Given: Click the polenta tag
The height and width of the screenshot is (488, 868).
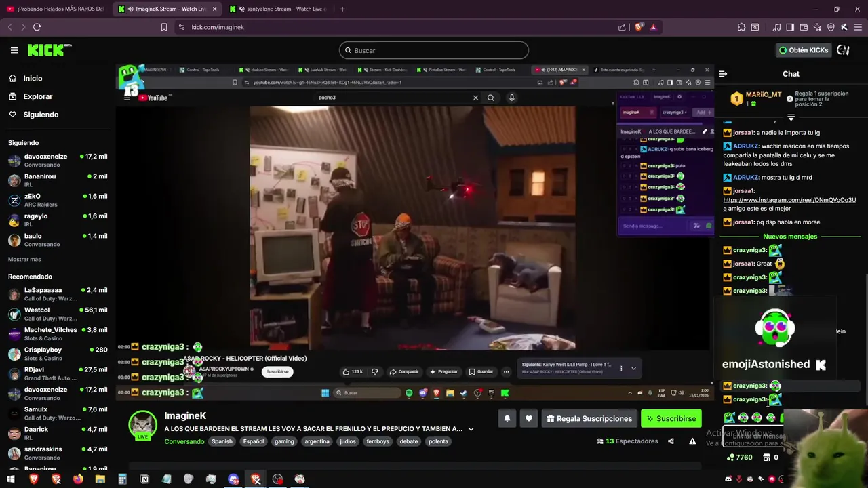Looking at the screenshot, I should (x=438, y=441).
